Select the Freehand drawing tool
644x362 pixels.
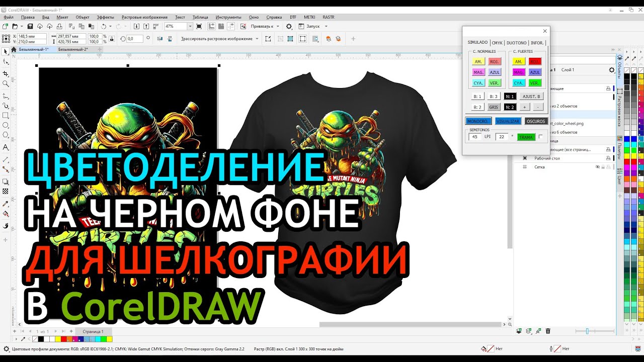(x=6, y=95)
